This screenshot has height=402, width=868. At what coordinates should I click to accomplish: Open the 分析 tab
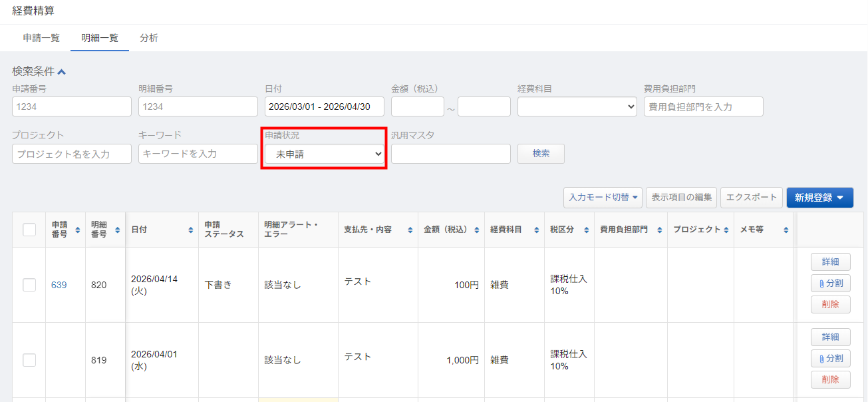[149, 38]
